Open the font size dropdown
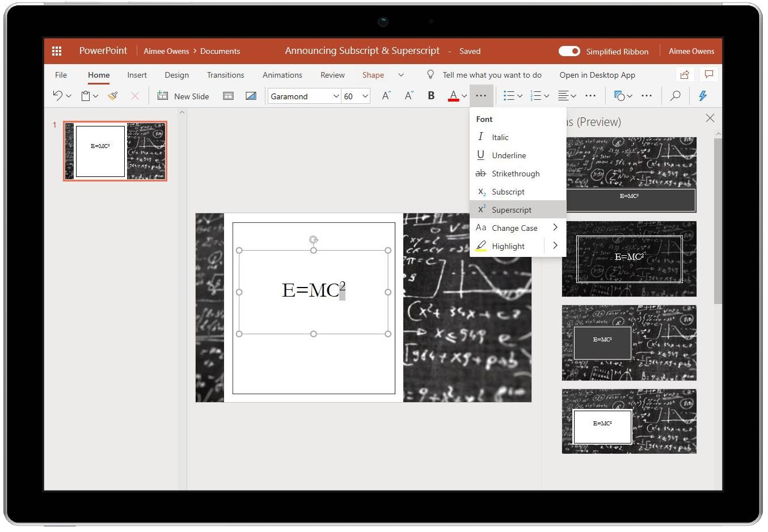 [x=364, y=96]
